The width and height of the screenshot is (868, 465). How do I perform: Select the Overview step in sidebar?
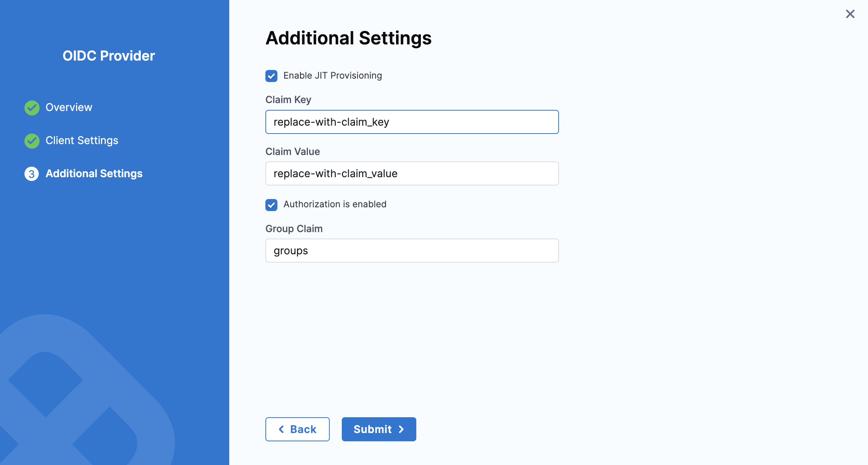tap(69, 108)
